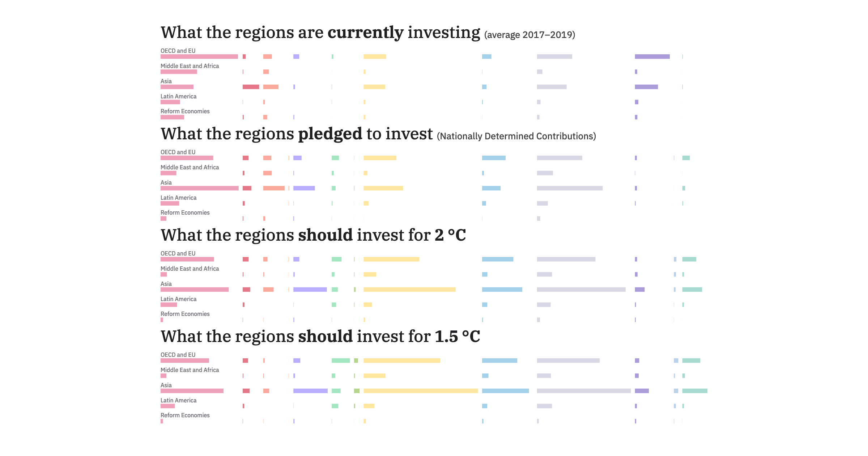Viewport: 868px width, 456px height.
Task: Select Asia's violet bar in 2 °C section
Action: pos(310,290)
